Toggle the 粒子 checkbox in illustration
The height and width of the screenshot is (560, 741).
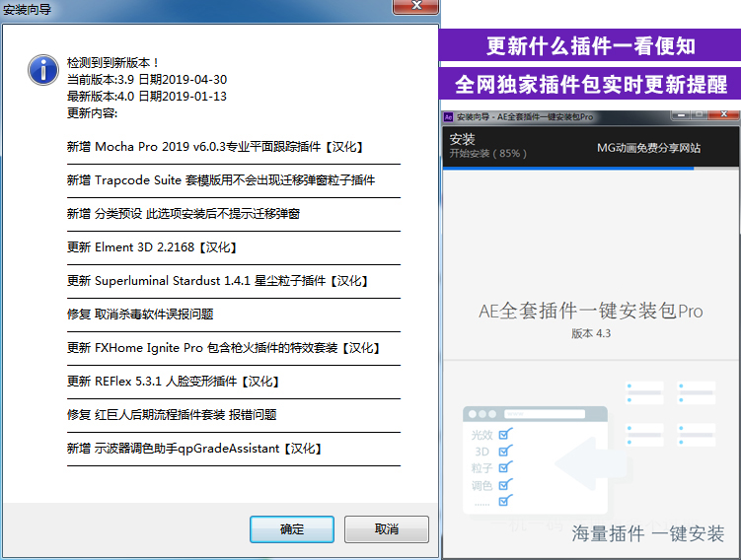click(x=505, y=467)
